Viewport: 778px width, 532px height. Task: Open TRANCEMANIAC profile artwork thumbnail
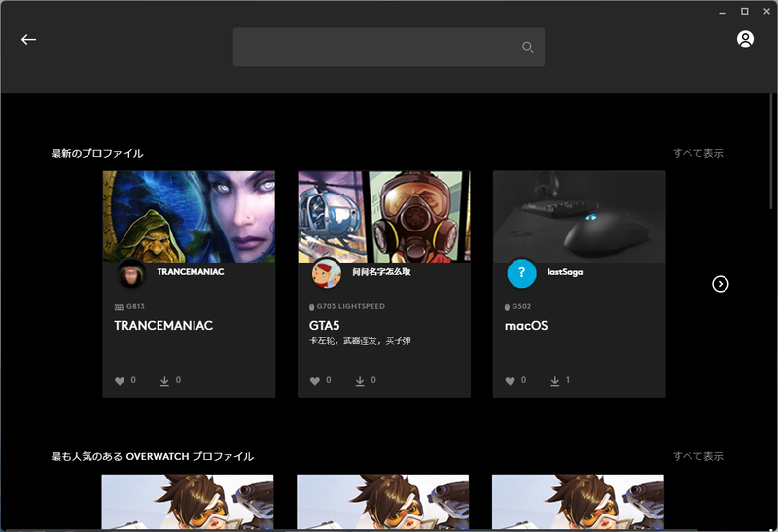pyautogui.click(x=189, y=216)
